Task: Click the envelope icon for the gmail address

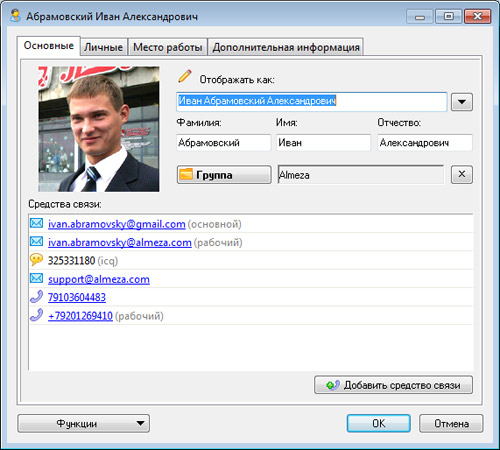Action: [x=36, y=223]
